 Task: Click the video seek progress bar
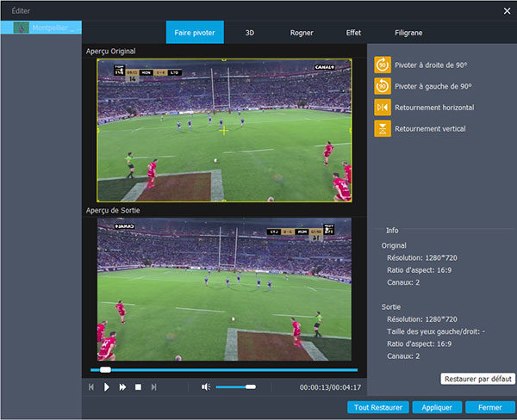(224, 370)
